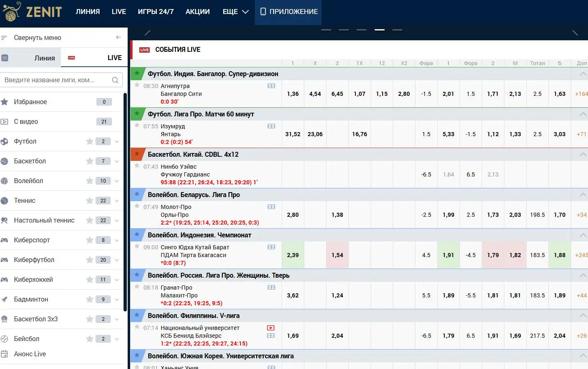Click the search magnifier icon
The height and width of the screenshot is (369, 588).
click(115, 80)
